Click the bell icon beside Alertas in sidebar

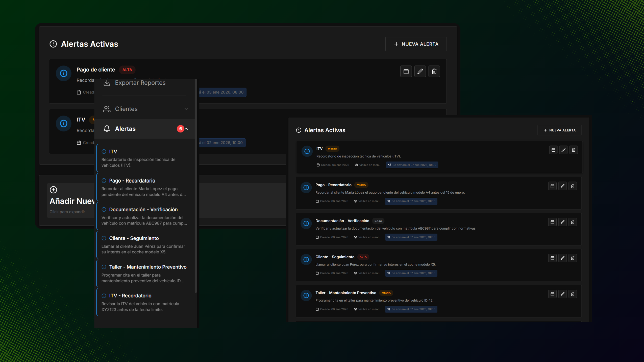pyautogui.click(x=107, y=129)
